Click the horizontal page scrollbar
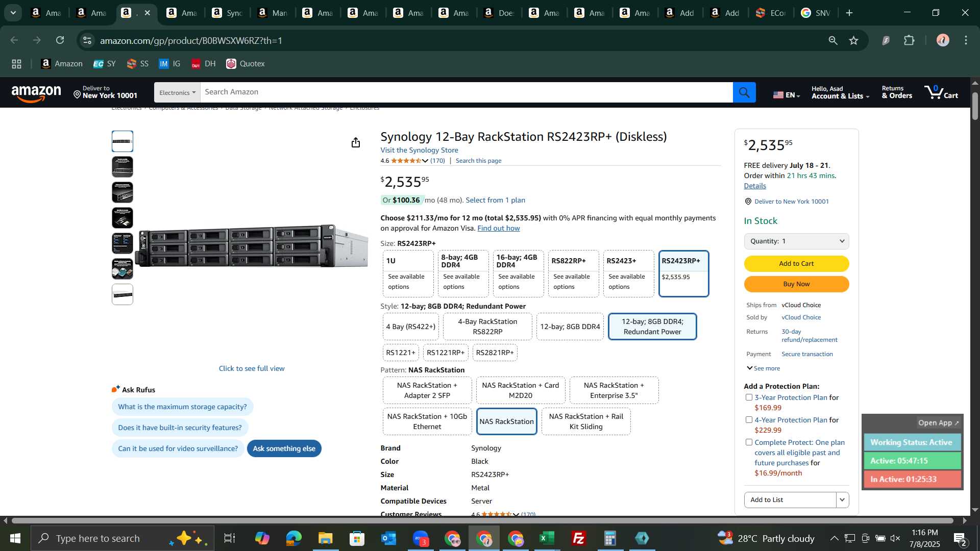980x551 pixels. [482, 521]
